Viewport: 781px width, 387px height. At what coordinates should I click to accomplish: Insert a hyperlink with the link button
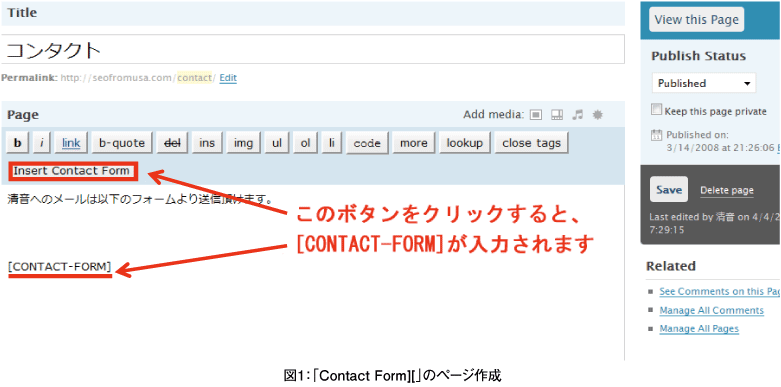71,143
